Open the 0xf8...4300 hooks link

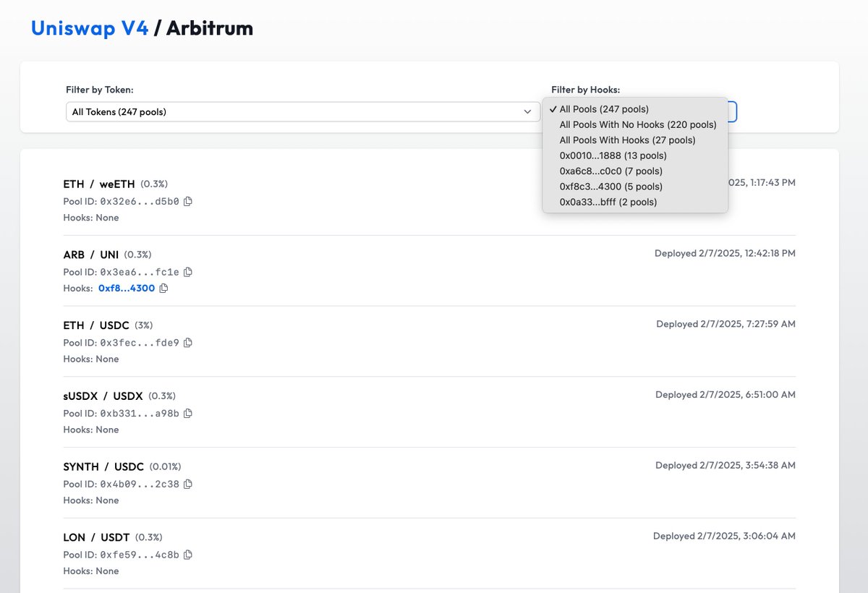click(x=127, y=289)
